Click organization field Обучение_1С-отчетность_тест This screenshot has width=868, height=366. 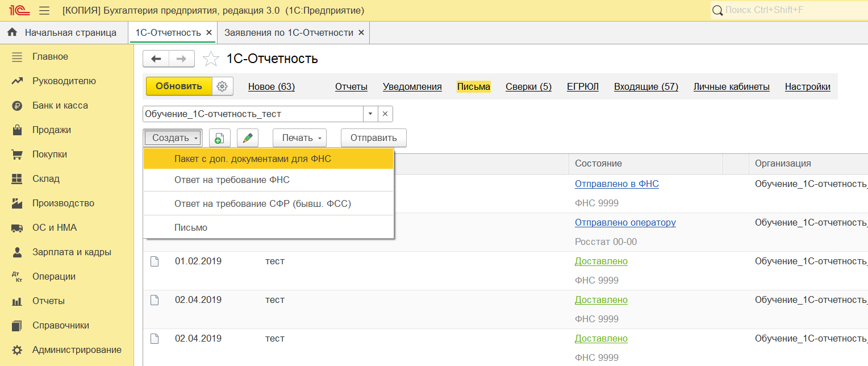[x=253, y=114]
